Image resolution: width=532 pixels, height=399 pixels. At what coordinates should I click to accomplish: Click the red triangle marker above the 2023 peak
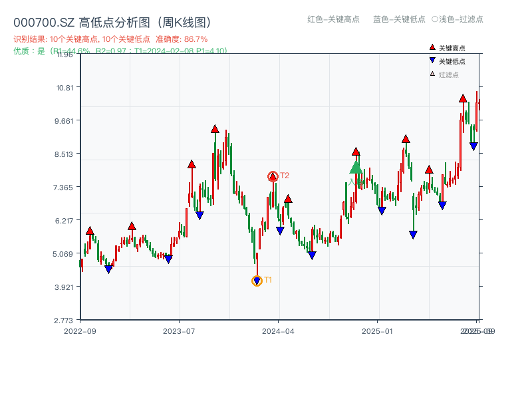coord(215,130)
